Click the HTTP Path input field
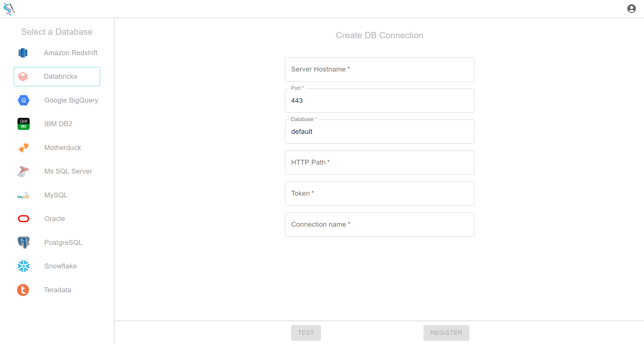This screenshot has width=644, height=344. pyautogui.click(x=380, y=162)
